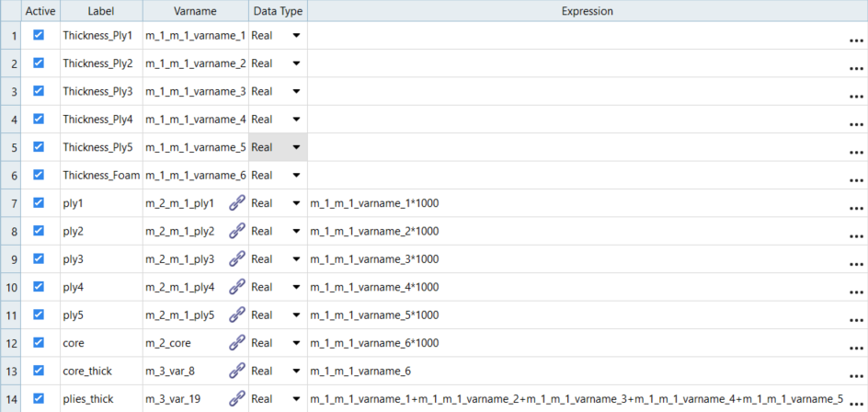Click the link icon next to m_2_m_1_ply3
This screenshot has width=868, height=412.
[236, 259]
